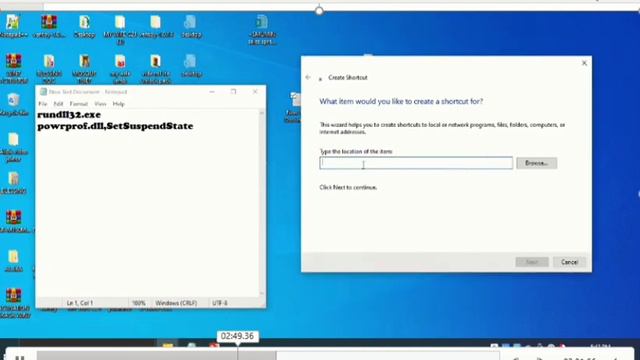The width and height of the screenshot is (640, 360).
Task: Click the Notepad title bar document icon
Action: coord(43,91)
